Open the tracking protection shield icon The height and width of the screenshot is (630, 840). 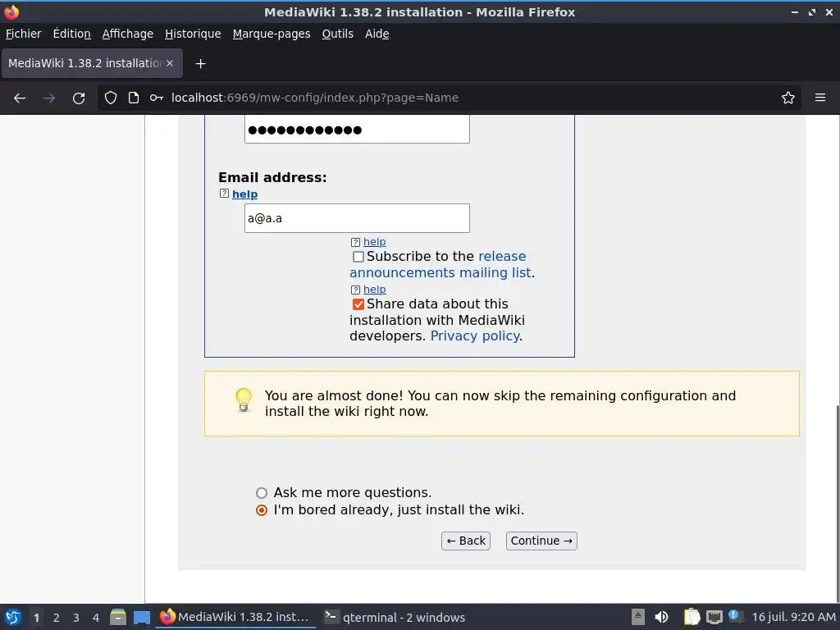coord(111,98)
